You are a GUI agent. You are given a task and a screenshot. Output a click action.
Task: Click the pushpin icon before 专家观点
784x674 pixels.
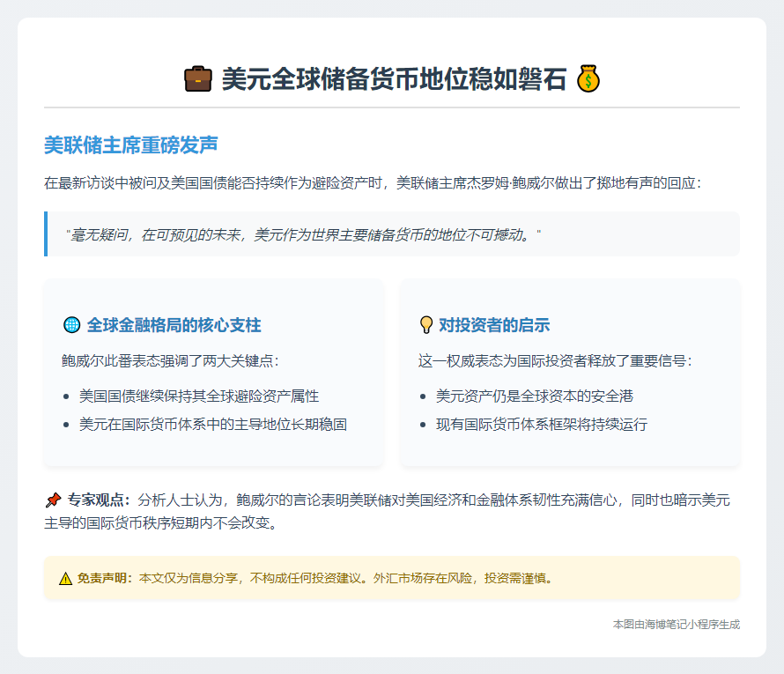click(x=53, y=500)
